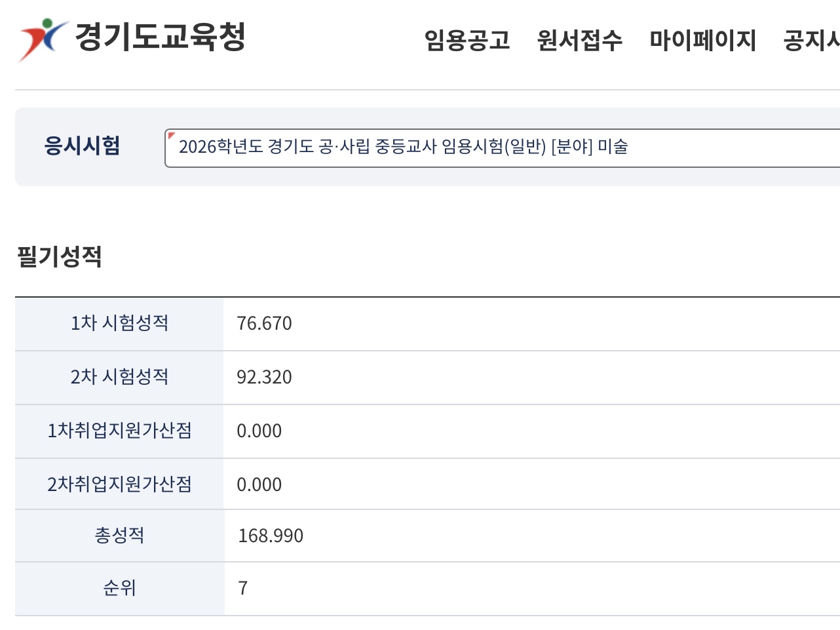
Task: Select the 2차 시험성적 row label
Action: pos(119,377)
